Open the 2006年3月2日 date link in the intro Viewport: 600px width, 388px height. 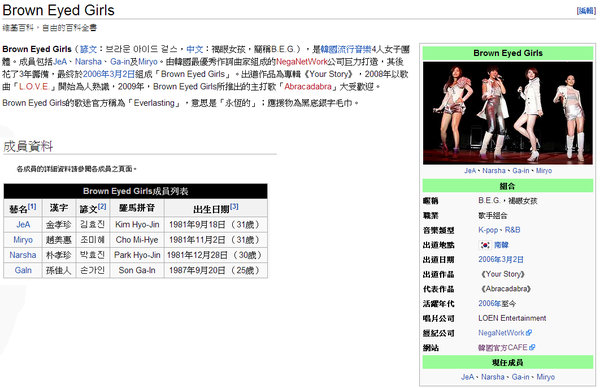coord(109,74)
